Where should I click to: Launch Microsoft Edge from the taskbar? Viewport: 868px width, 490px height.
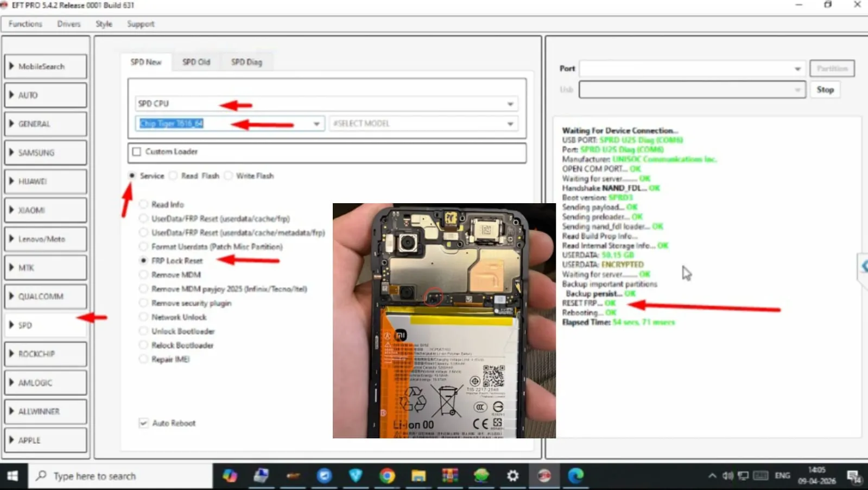click(x=575, y=476)
